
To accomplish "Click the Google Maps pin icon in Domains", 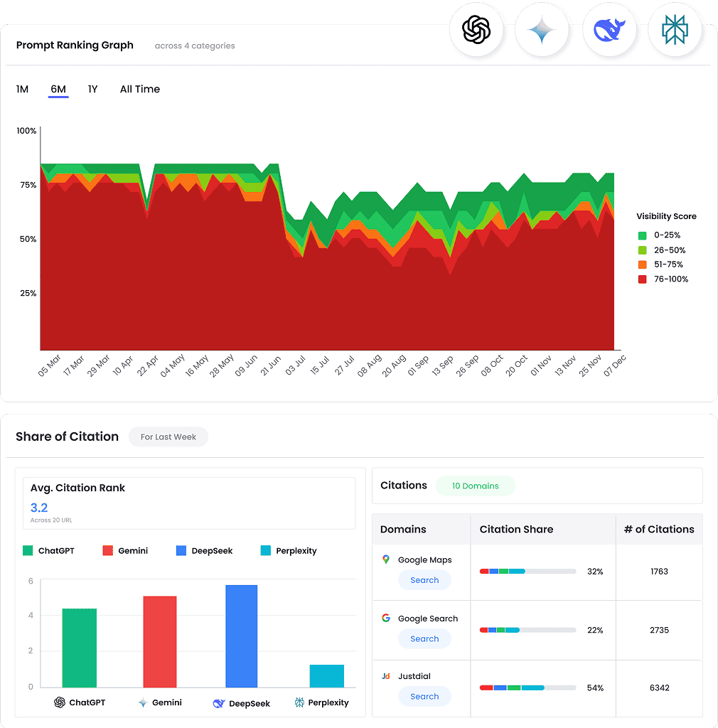I will tap(386, 560).
